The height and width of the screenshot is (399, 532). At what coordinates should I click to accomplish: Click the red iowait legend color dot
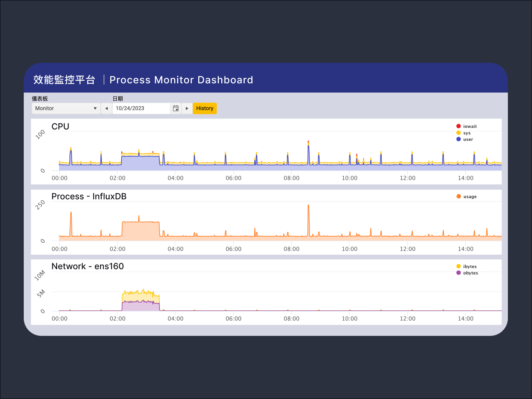pos(459,126)
